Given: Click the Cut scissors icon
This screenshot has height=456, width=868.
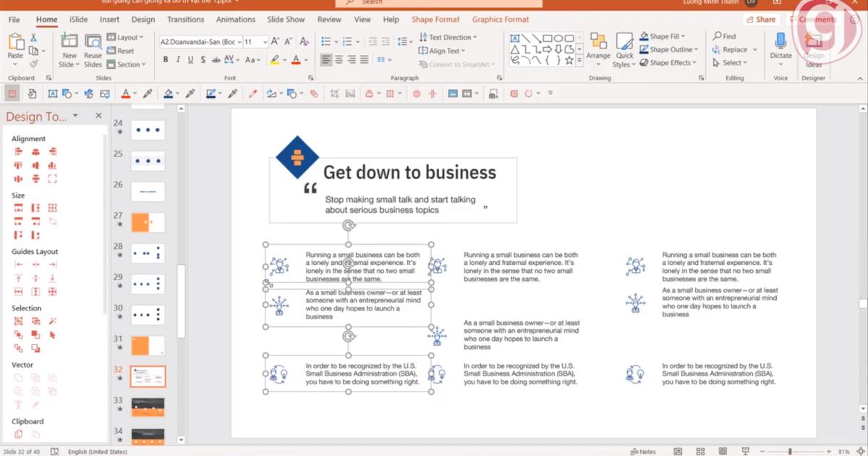Looking at the screenshot, I should click(x=33, y=38).
